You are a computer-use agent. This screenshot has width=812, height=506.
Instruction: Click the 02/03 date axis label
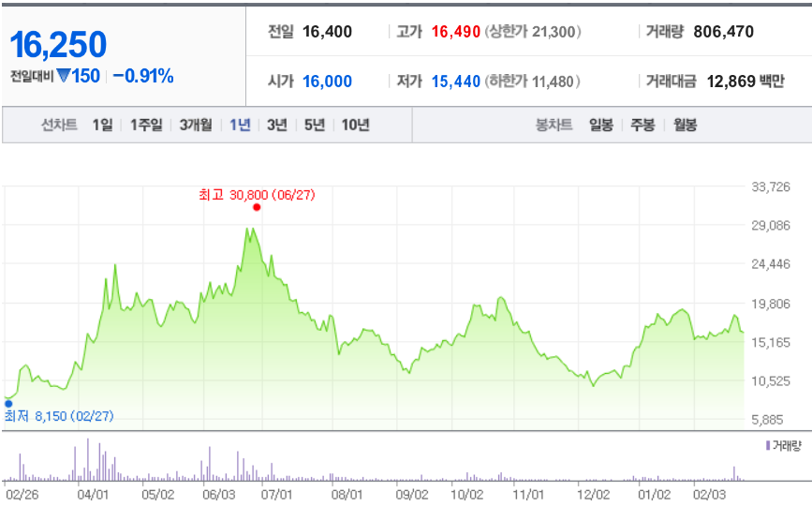pyautogui.click(x=710, y=495)
